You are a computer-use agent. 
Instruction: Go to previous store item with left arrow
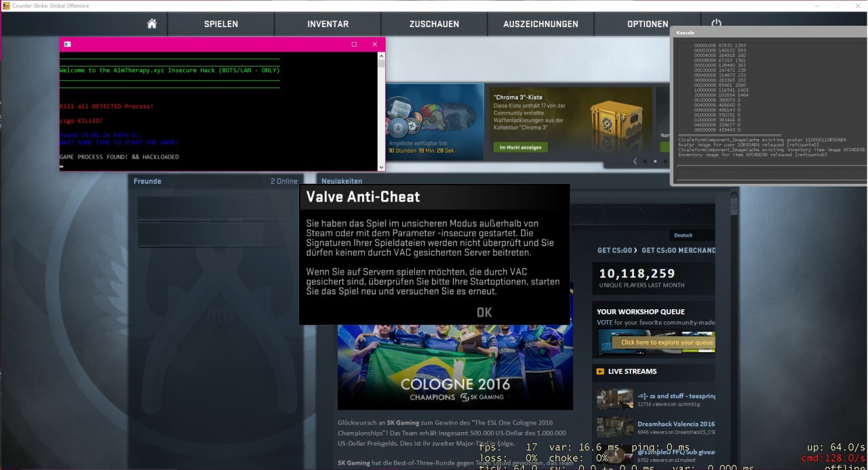point(634,161)
